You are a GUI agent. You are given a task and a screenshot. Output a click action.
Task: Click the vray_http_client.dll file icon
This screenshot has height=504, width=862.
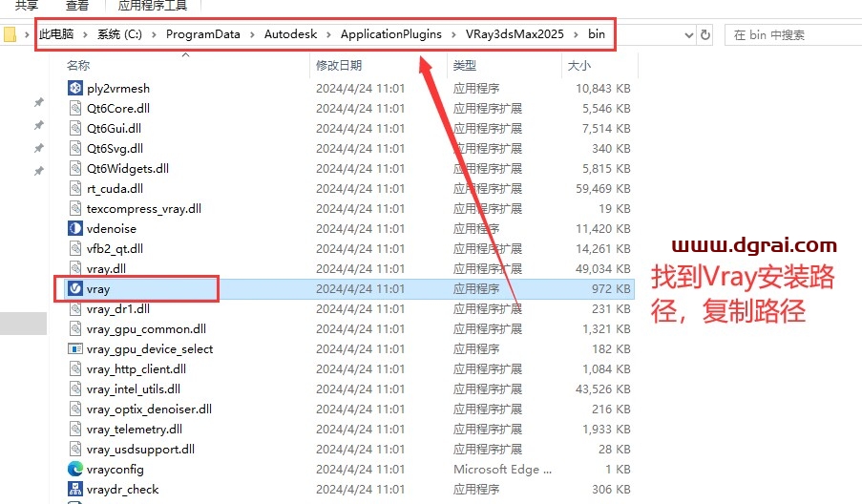tap(75, 368)
